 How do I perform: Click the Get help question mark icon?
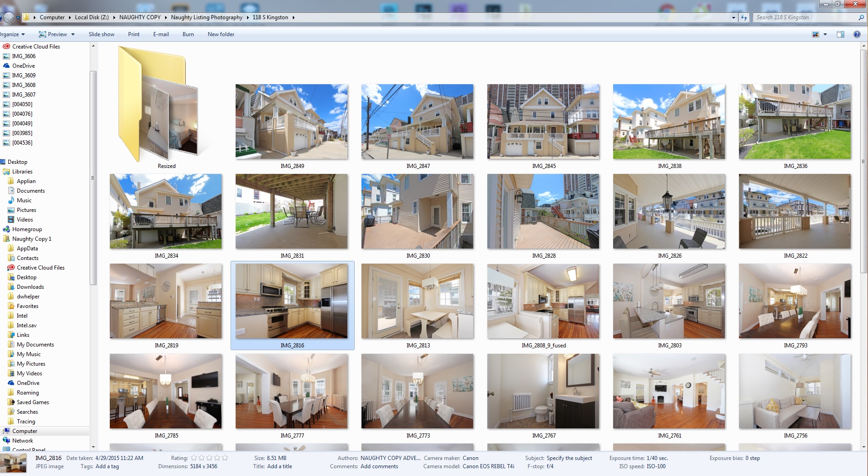click(x=857, y=34)
